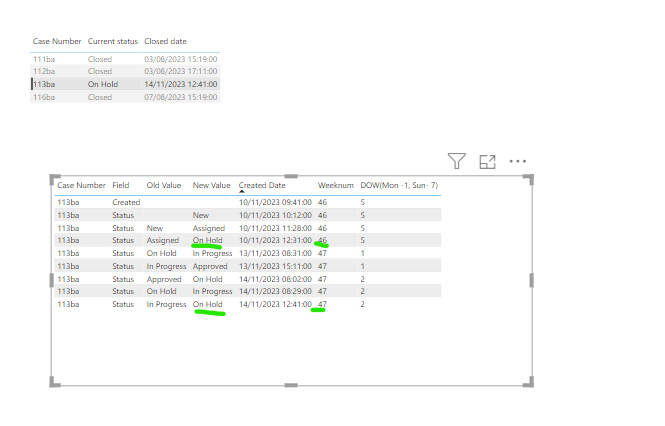The height and width of the screenshot is (426, 665).
Task: Click Assigned old value cell
Action: click(x=162, y=240)
